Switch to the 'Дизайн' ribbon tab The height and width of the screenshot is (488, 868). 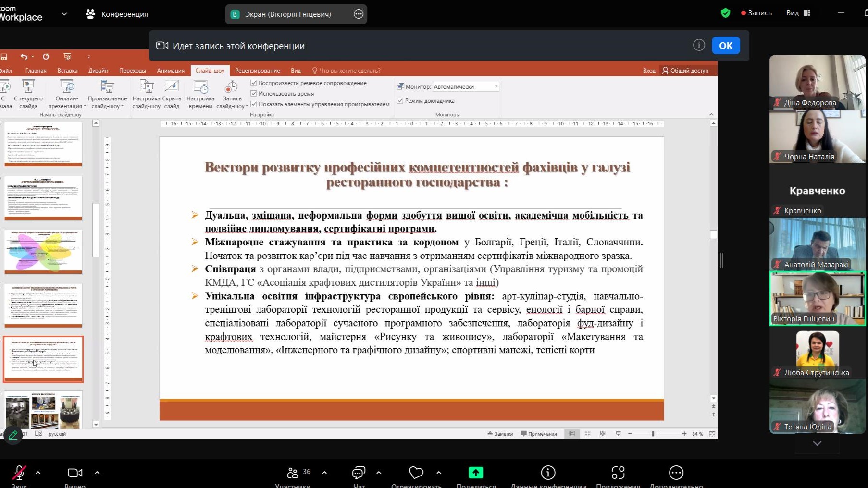click(x=98, y=71)
